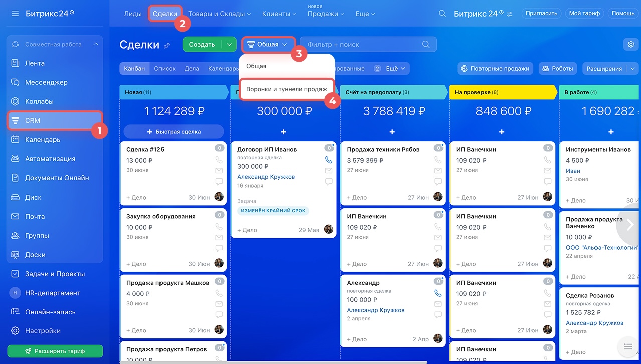Click the Создать button
The image size is (641, 364).
(202, 45)
